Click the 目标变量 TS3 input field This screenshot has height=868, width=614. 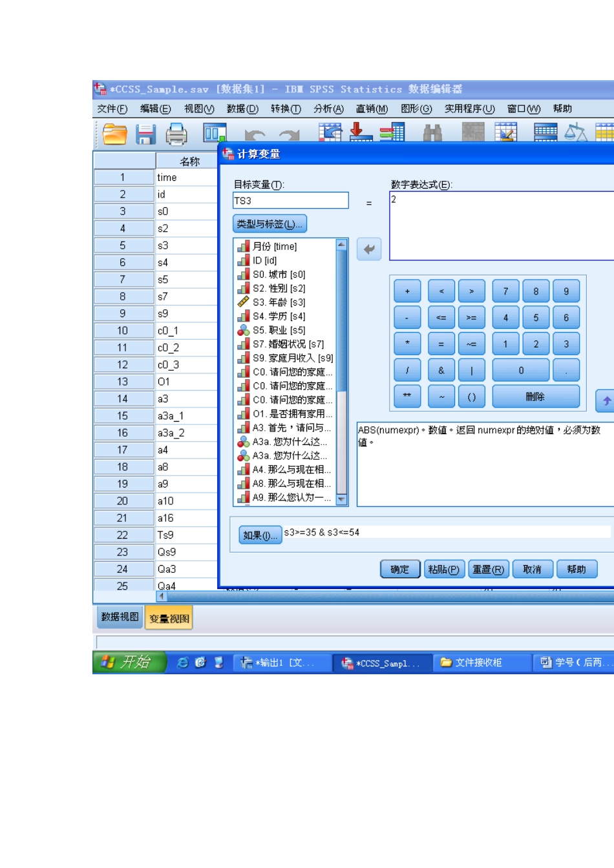291,201
